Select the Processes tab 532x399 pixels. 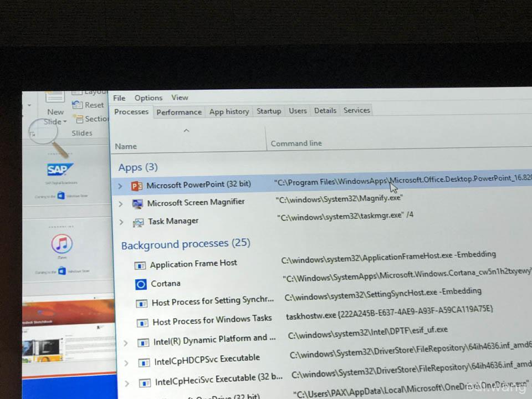131,111
